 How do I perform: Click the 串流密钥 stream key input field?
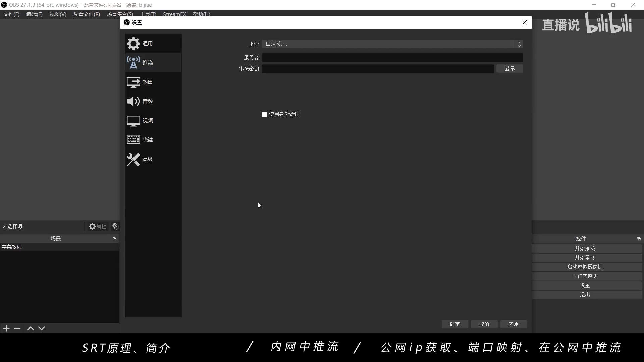pyautogui.click(x=377, y=69)
